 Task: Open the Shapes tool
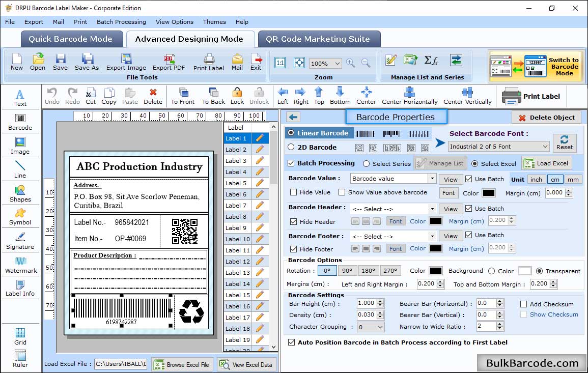point(20,194)
